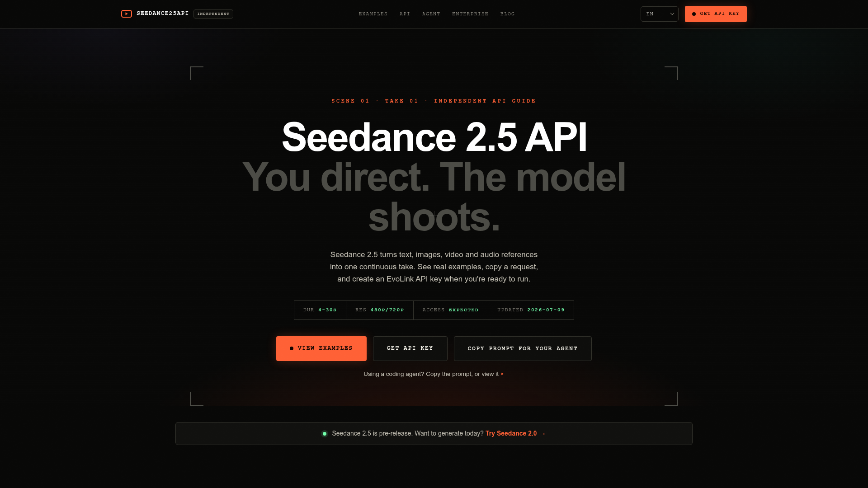Click Copy Prompt For Your Agent button
Viewport: 868px width, 488px height.
pos(523,348)
